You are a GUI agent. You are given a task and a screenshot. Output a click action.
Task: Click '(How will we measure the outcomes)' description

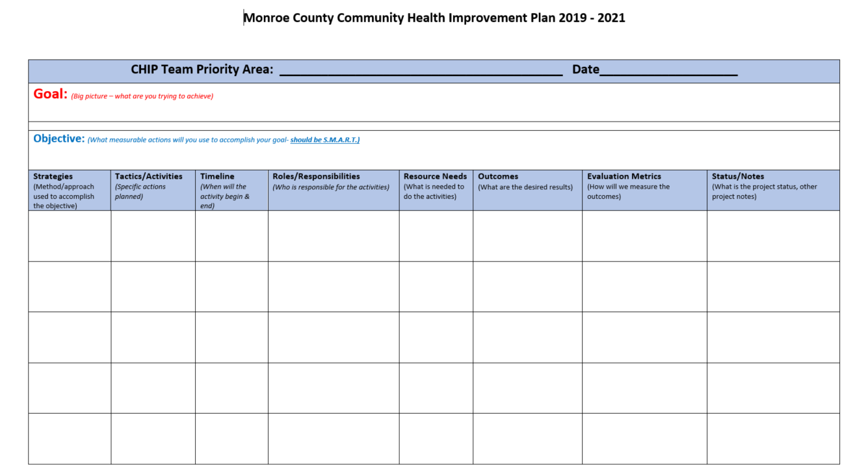[628, 191]
